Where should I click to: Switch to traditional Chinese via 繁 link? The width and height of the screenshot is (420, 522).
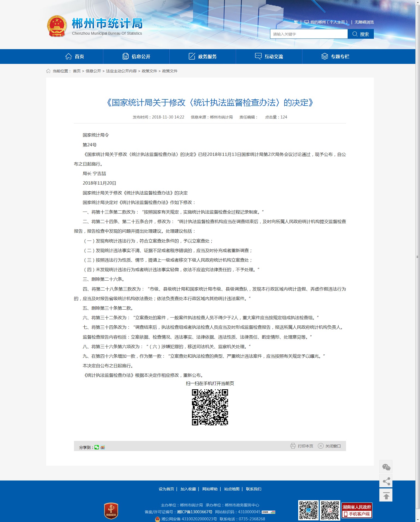click(x=296, y=22)
